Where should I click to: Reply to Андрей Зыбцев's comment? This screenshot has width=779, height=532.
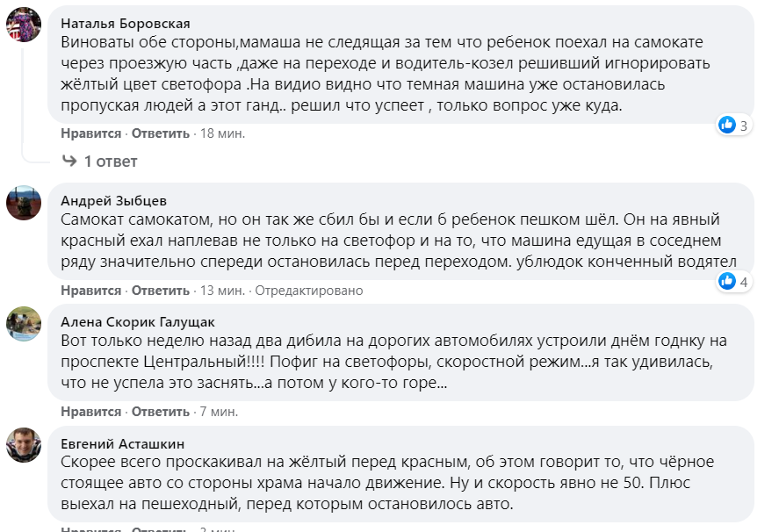160,291
